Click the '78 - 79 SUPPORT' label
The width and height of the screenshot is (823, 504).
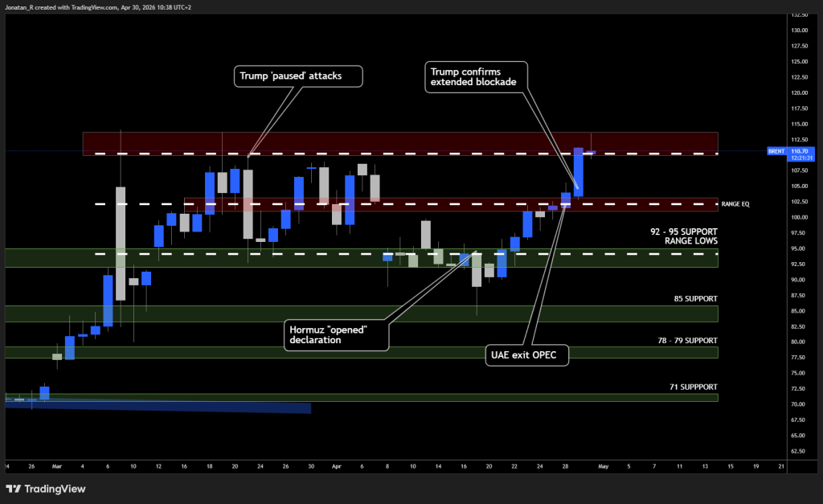click(x=687, y=340)
